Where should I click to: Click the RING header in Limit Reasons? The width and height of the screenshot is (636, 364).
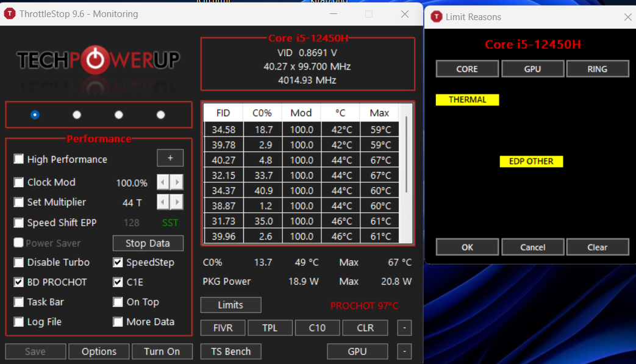click(598, 69)
